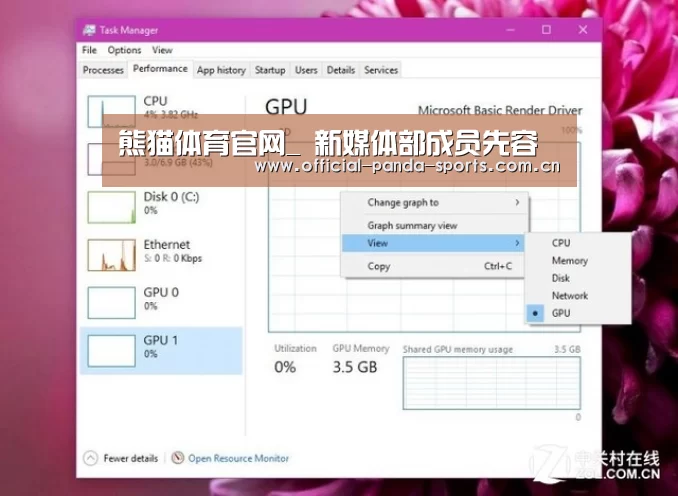Viewport: 678px width, 496px height.
Task: Select GPU radio option in View submenu
Action: [578, 313]
